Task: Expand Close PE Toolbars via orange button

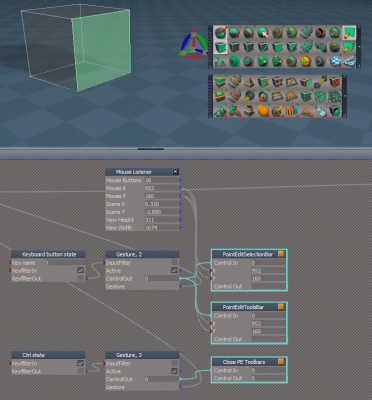Action: 281,362
